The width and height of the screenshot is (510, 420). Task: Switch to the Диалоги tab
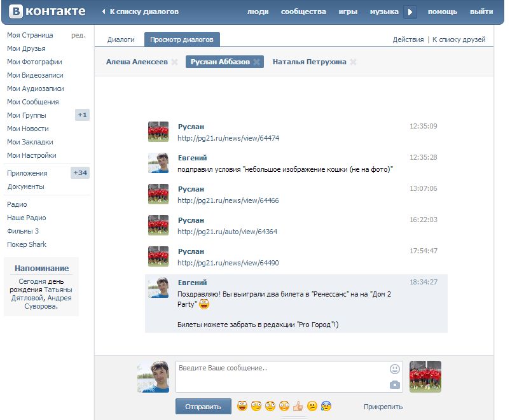(121, 39)
